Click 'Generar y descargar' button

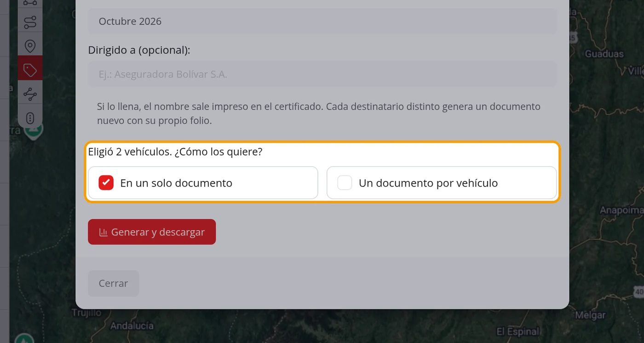pos(152,232)
